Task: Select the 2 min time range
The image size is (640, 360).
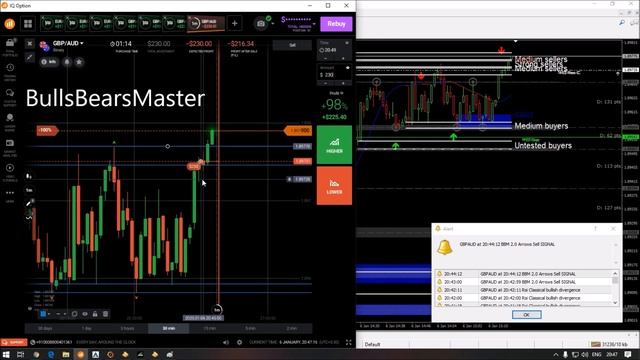Action: coord(291,328)
